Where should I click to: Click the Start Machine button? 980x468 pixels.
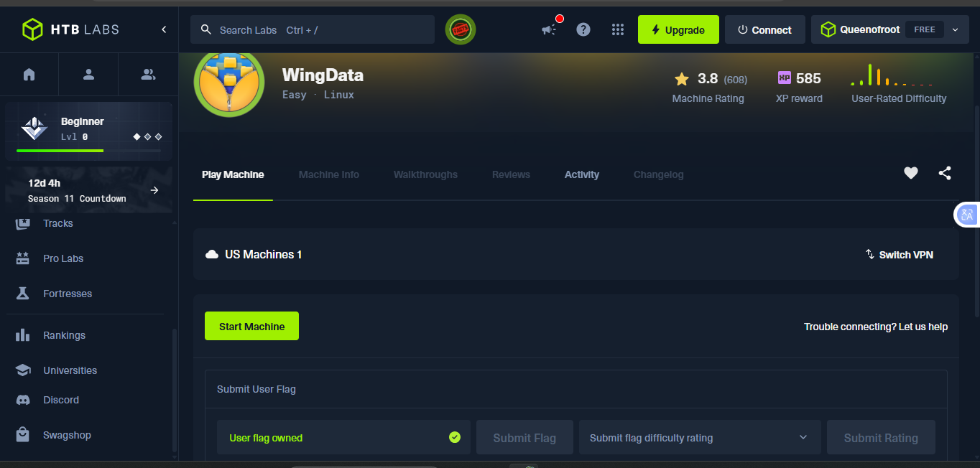coord(251,326)
